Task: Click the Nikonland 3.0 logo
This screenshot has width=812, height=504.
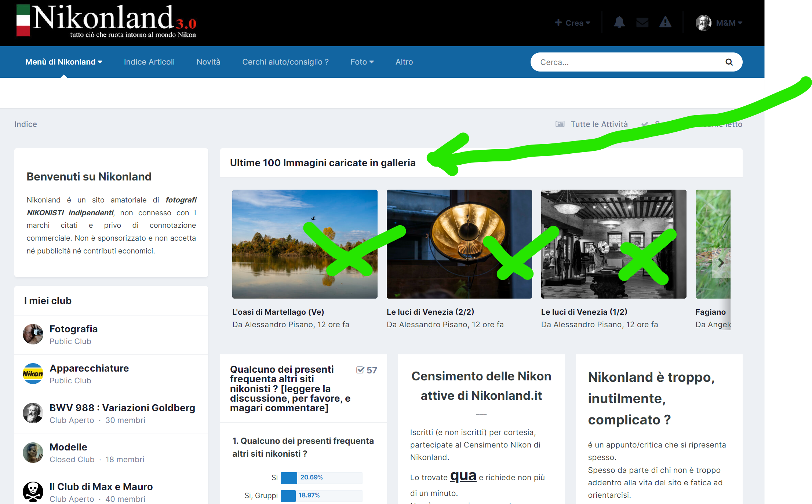Action: (x=106, y=21)
